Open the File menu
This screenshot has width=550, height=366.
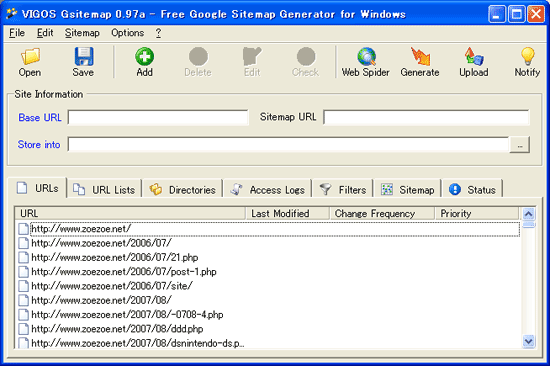point(17,33)
